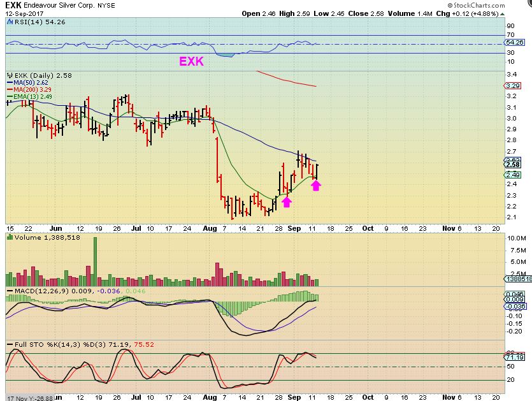Click the Open 2.46 value
The height and width of the screenshot is (401, 532).
(x=259, y=13)
